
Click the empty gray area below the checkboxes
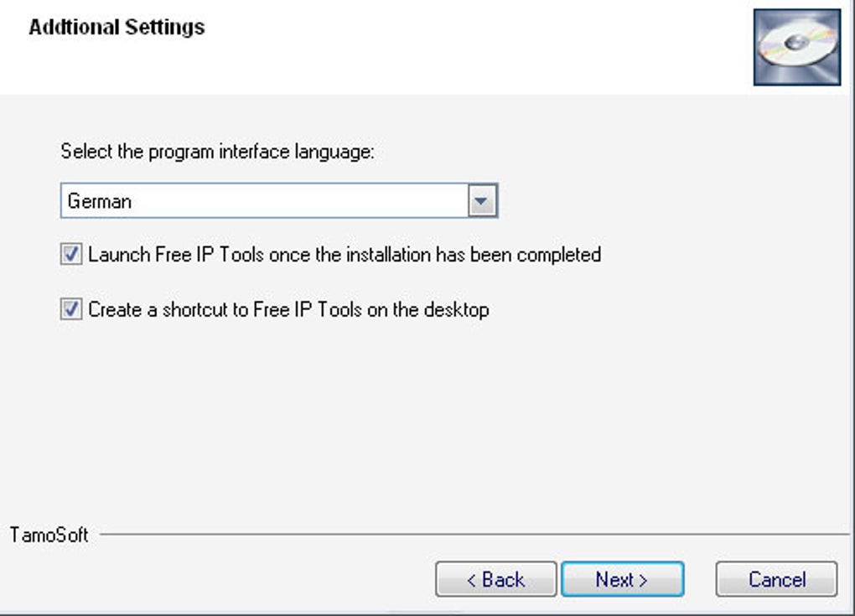click(x=419, y=419)
